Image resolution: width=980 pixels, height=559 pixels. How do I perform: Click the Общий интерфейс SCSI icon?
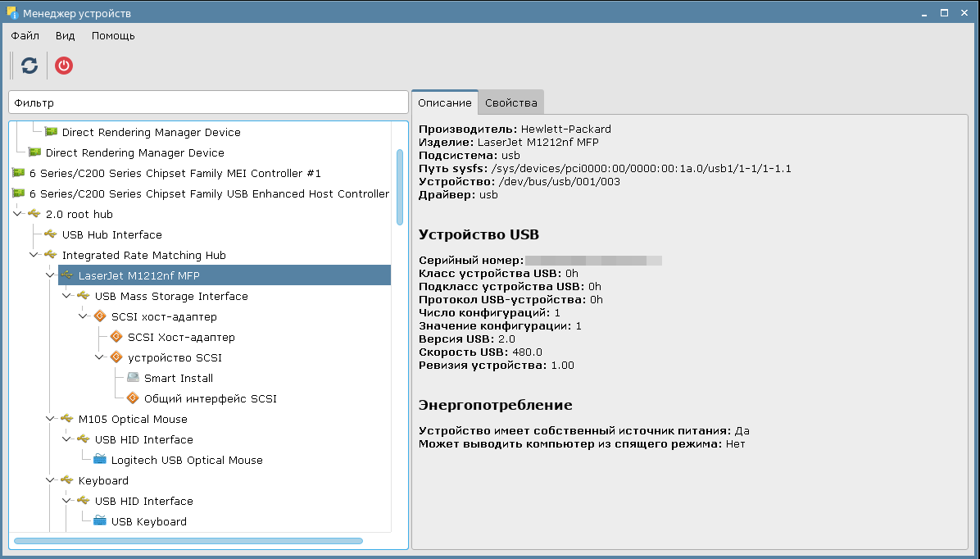point(134,398)
